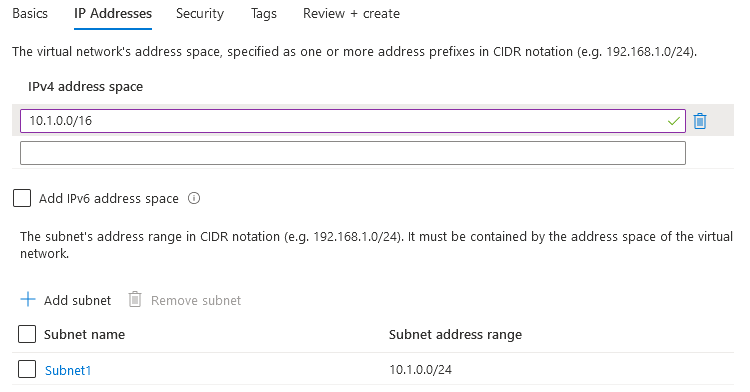Click inside the 10.1.0.0/16 address field
The image size is (750, 392).
pos(353,121)
